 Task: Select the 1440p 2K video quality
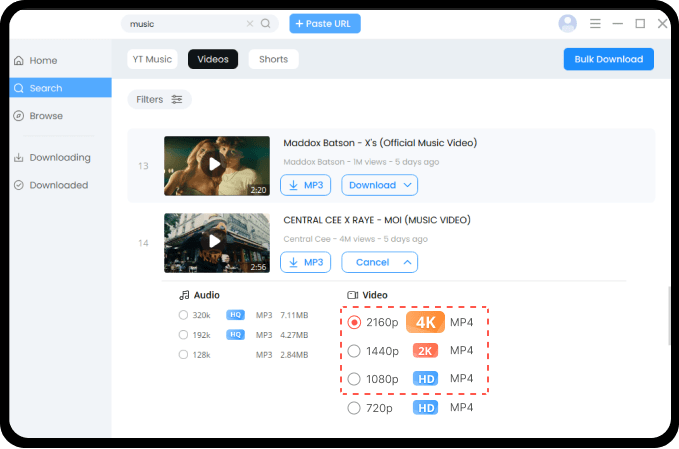(355, 351)
